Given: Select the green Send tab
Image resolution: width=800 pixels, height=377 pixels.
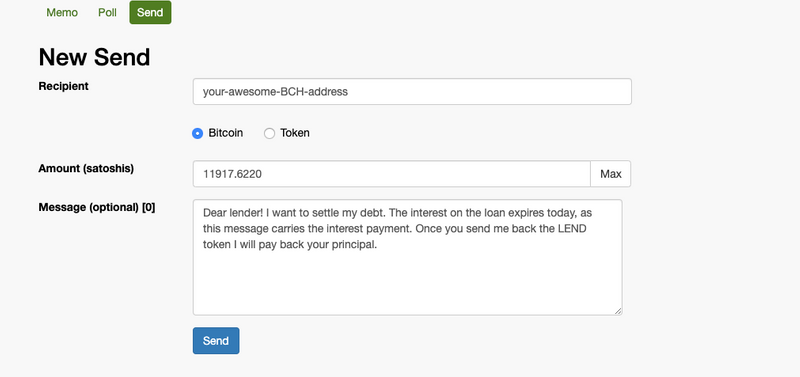Looking at the screenshot, I should coord(150,13).
